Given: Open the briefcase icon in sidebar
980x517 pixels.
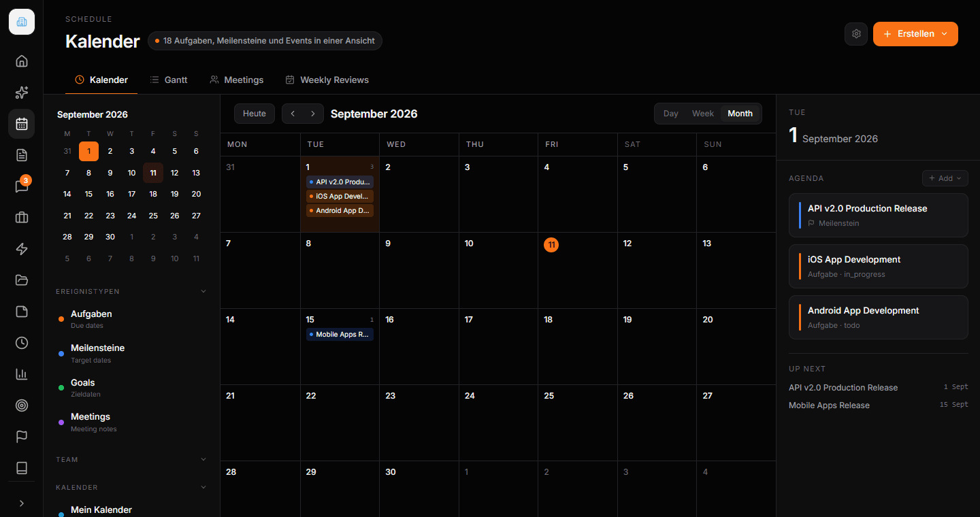Looking at the screenshot, I should (x=22, y=218).
